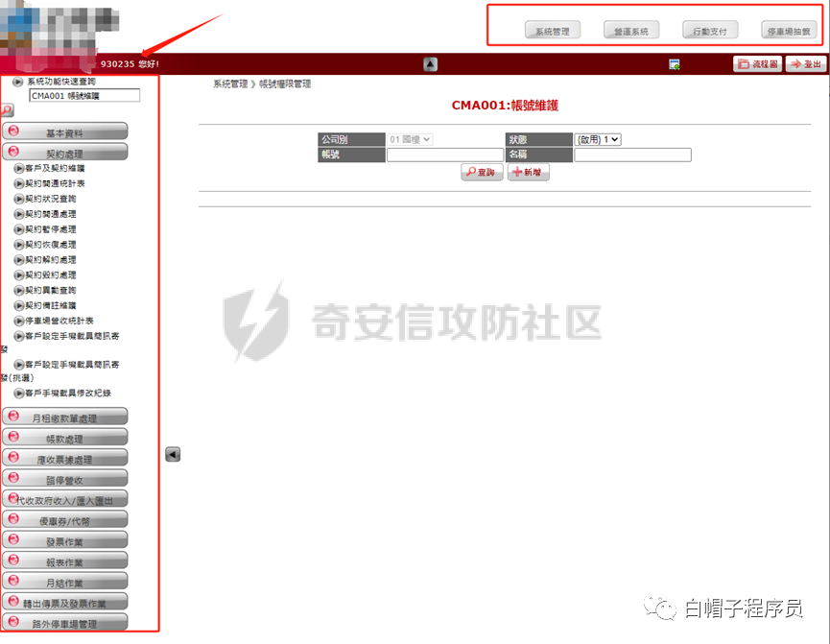
Task: Click red globe icon on 路外停車場管理
Action: tap(13, 621)
